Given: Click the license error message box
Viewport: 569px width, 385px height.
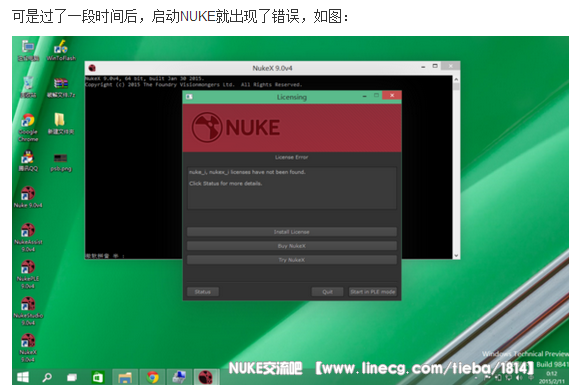Looking at the screenshot, I should [x=292, y=188].
